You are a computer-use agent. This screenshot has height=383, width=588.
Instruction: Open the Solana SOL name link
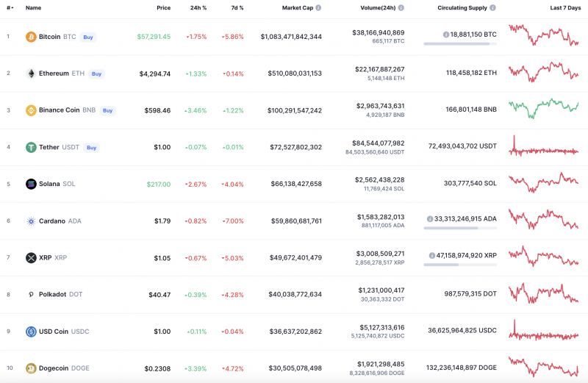click(57, 184)
